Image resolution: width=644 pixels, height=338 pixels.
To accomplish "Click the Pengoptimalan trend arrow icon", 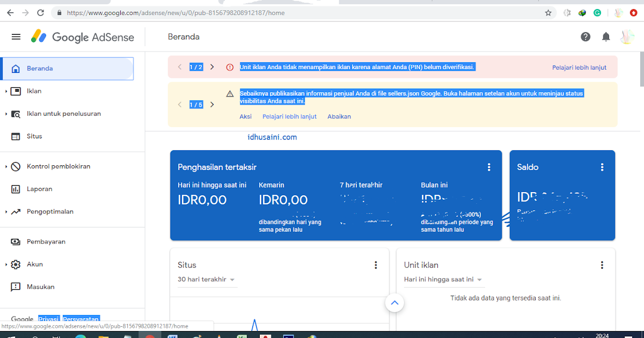I will tap(16, 211).
